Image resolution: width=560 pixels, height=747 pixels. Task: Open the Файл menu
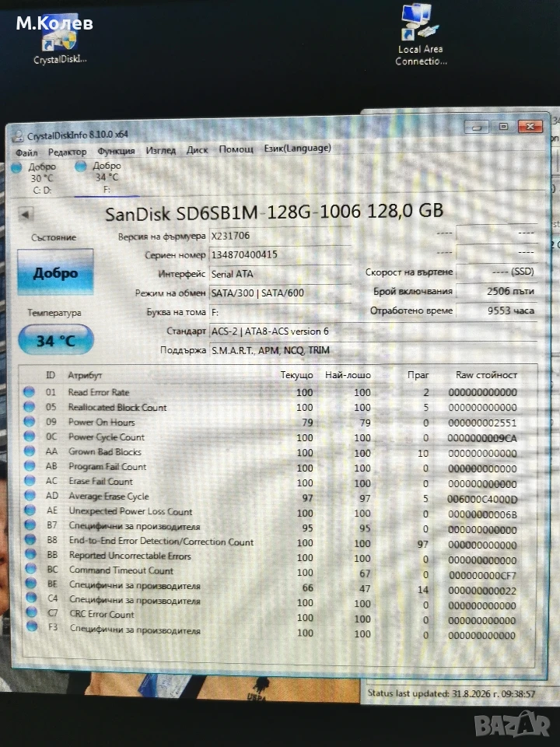26,153
